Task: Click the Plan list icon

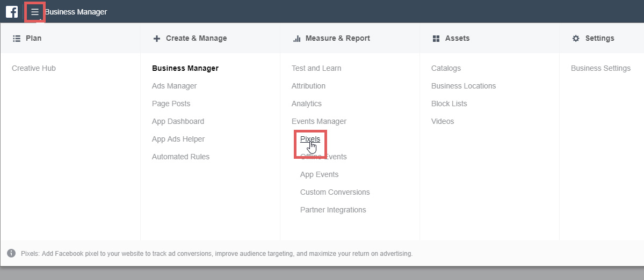Action: click(17, 38)
